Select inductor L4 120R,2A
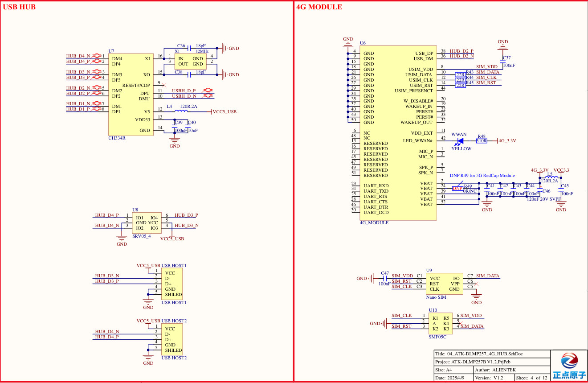 182,111
